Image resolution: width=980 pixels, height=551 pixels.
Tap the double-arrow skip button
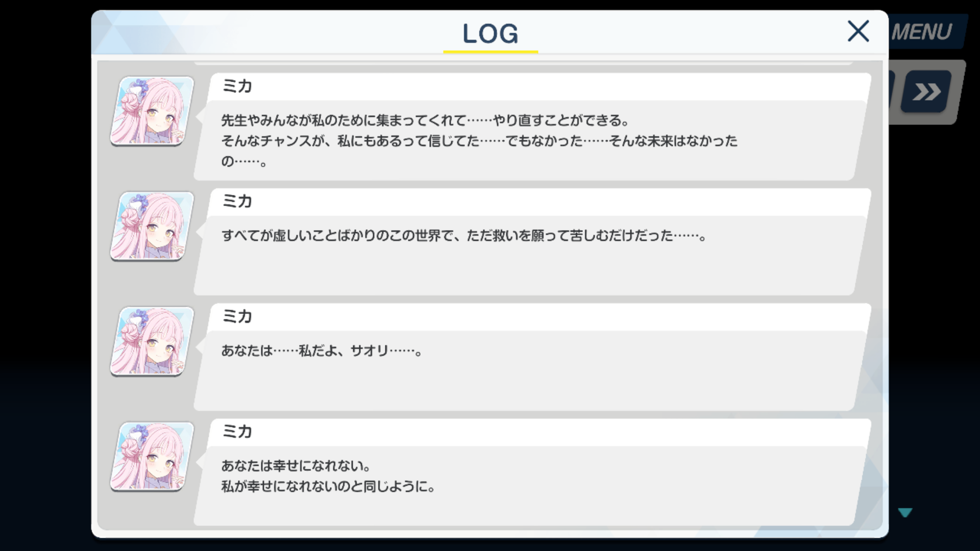point(926,92)
